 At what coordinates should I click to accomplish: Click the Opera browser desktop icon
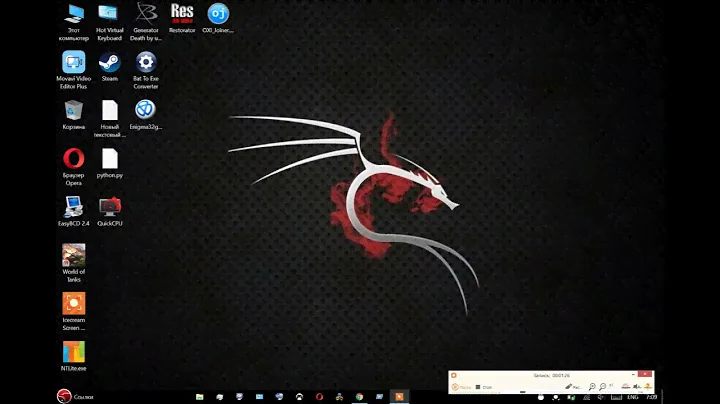[x=74, y=158]
